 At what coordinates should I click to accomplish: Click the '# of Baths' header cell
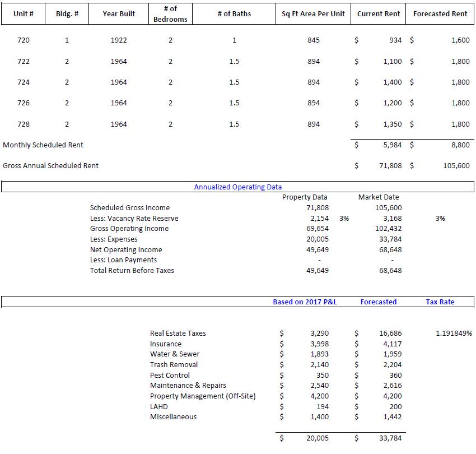(234, 13)
